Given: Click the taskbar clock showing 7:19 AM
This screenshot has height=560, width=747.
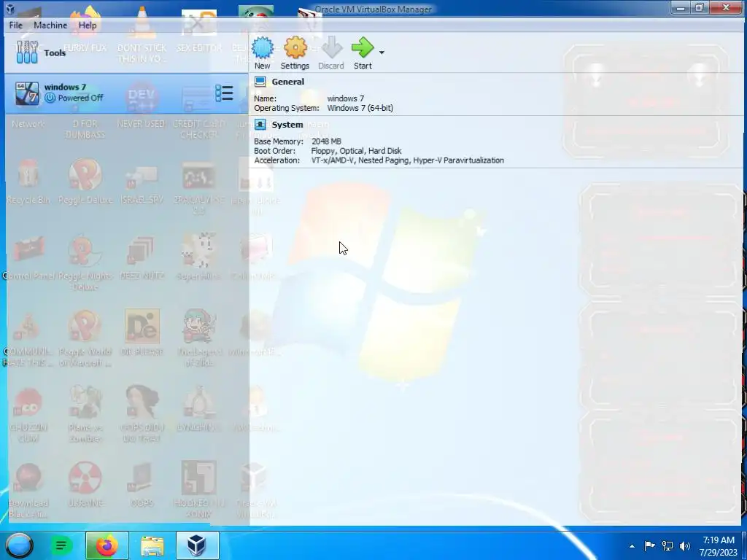Looking at the screenshot, I should pos(719,545).
